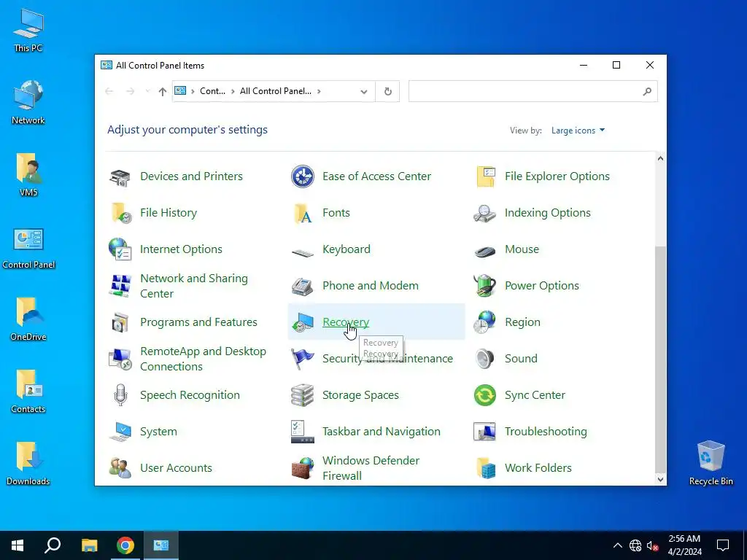Open the Ease of Access Center icon
This screenshot has height=560, width=747.
coord(303,176)
